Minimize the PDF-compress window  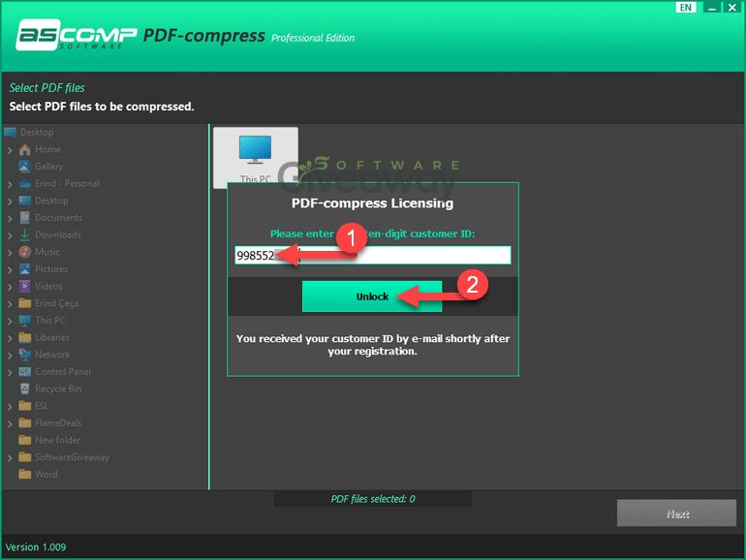[x=712, y=7]
